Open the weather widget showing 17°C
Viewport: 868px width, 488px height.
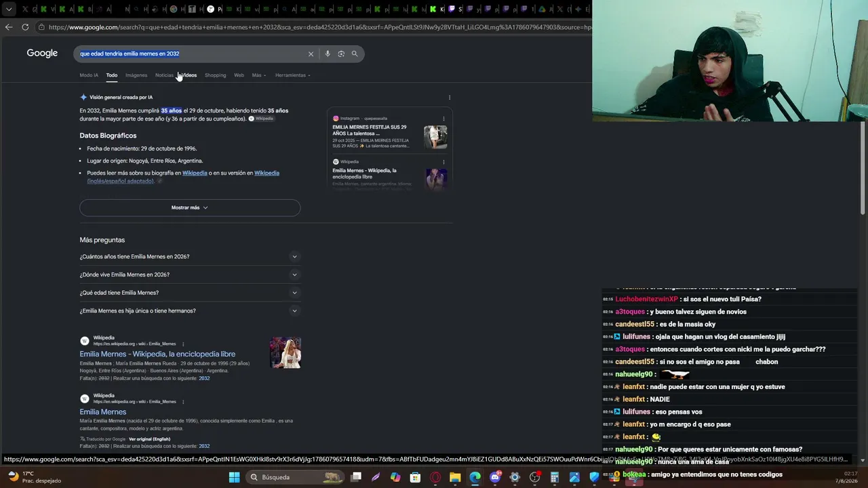pyautogui.click(x=33, y=477)
